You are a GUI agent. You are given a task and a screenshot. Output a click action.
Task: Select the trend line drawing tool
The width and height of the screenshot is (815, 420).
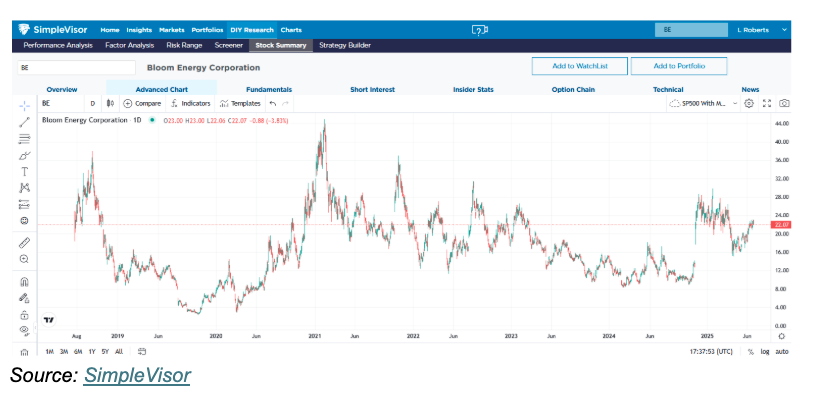click(24, 123)
